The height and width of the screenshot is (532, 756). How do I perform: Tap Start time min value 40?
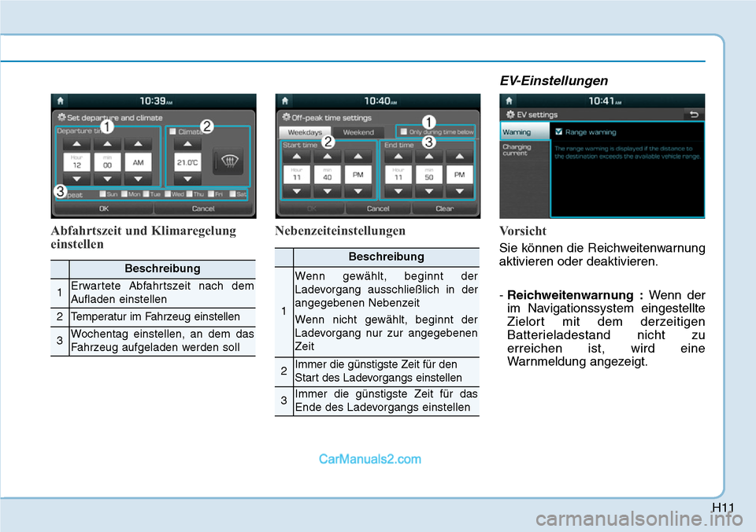328,175
